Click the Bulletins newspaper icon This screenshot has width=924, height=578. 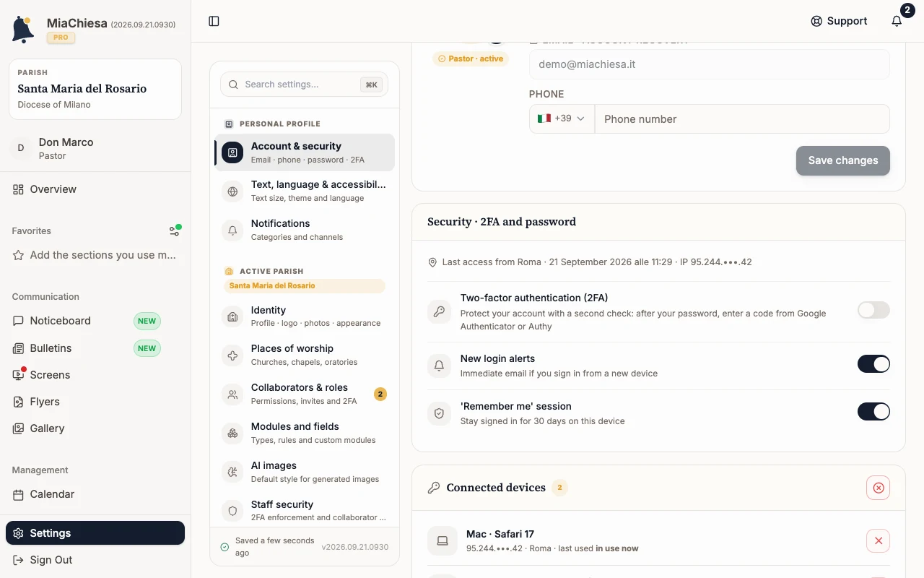[x=18, y=348]
